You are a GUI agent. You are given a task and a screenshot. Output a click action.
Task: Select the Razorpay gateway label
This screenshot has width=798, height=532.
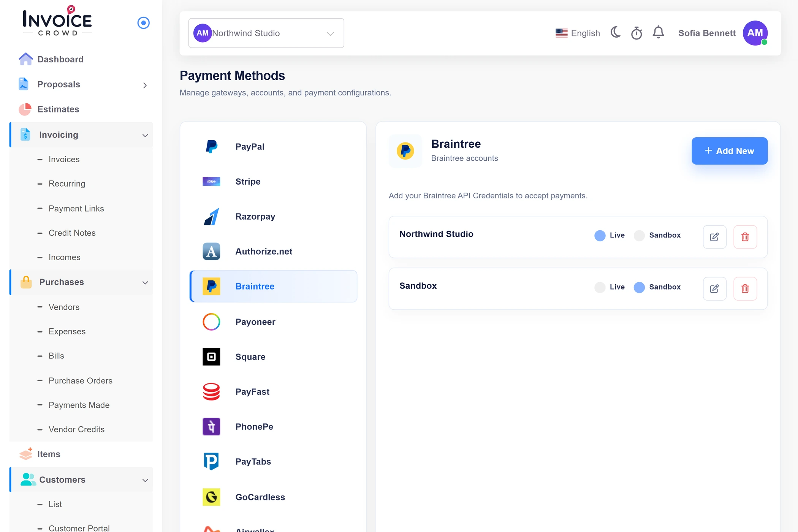(x=255, y=217)
